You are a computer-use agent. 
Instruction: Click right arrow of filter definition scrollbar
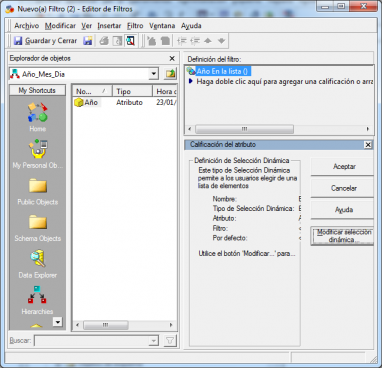[367, 129]
